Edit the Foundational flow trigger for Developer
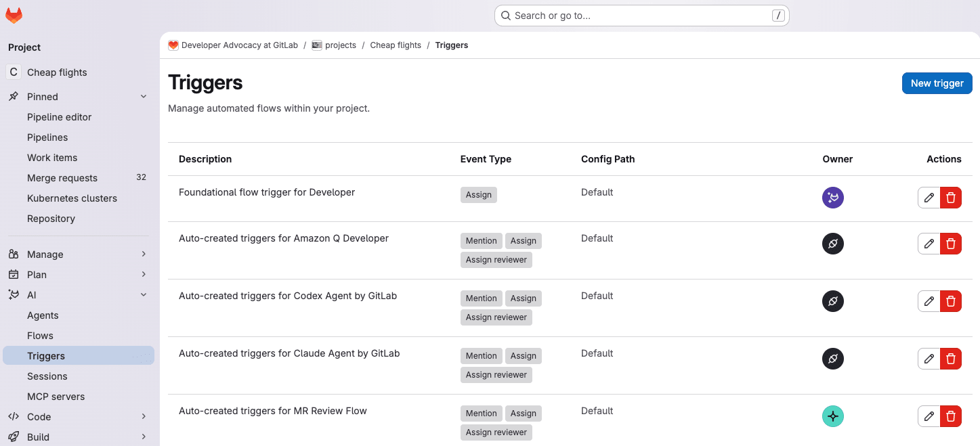Image resolution: width=980 pixels, height=446 pixels. click(929, 198)
